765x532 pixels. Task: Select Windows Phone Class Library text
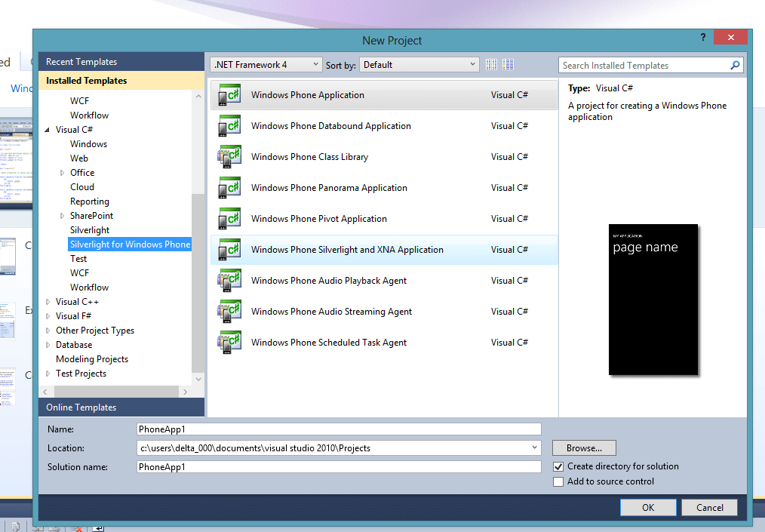click(x=309, y=157)
